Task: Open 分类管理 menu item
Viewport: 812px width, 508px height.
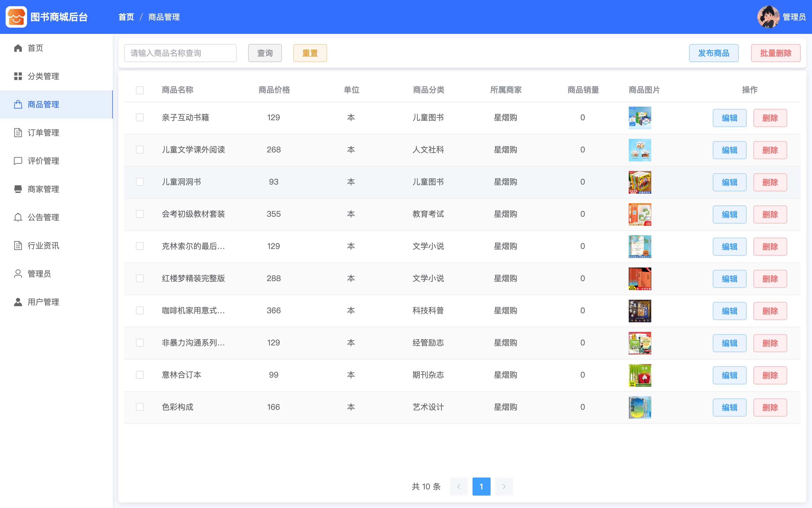Action: coord(56,76)
